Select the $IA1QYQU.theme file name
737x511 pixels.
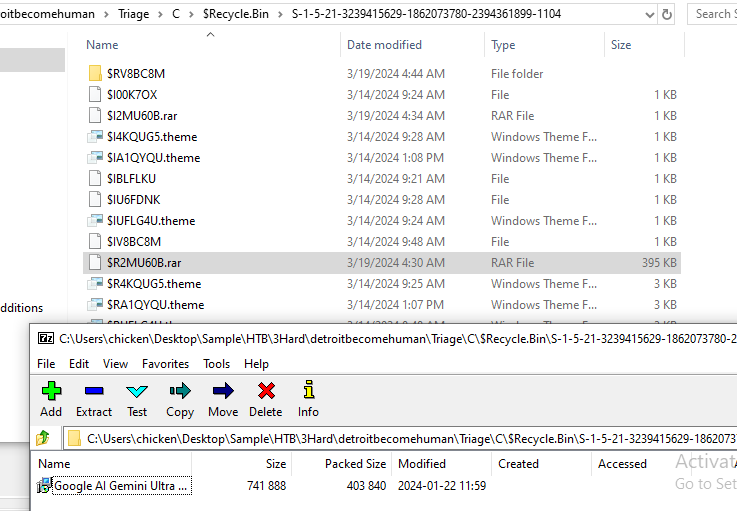(154, 158)
